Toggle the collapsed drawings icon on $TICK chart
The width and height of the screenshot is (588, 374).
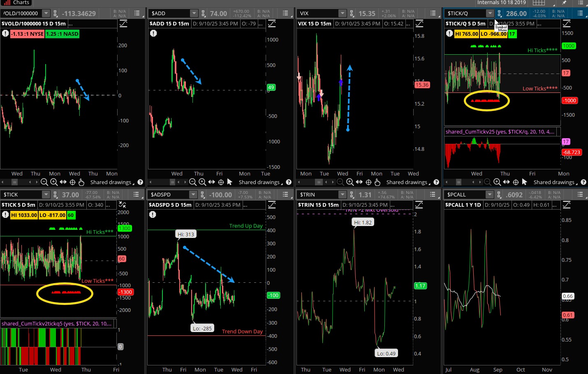tap(122, 204)
